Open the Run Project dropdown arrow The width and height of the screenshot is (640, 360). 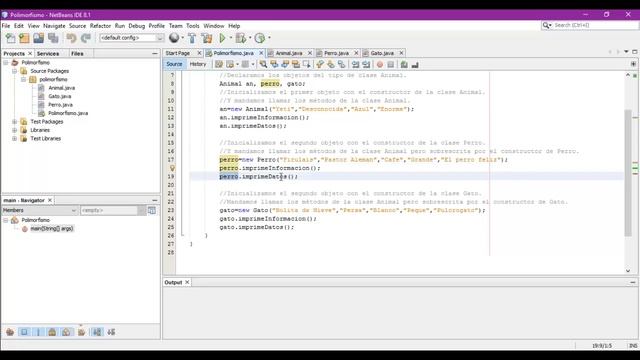pos(231,38)
